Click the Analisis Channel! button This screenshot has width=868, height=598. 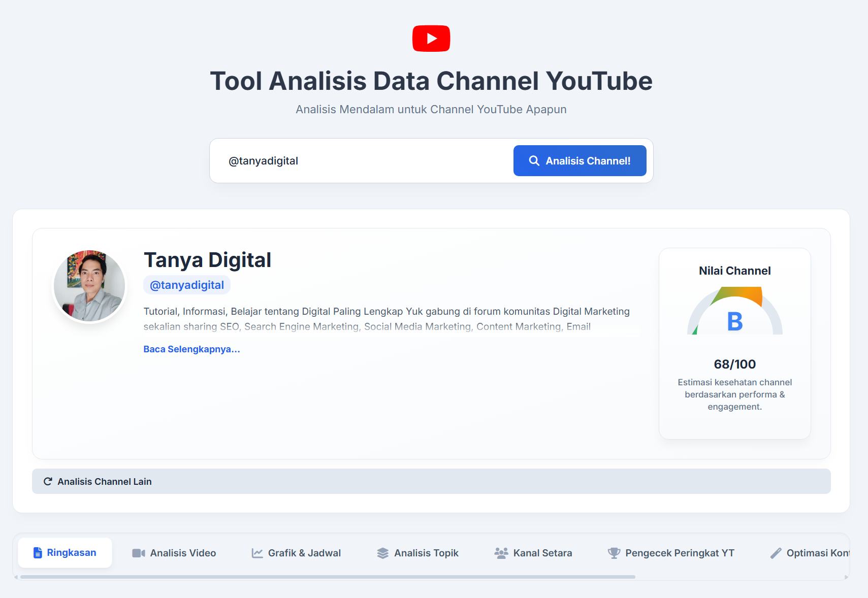pyautogui.click(x=580, y=161)
